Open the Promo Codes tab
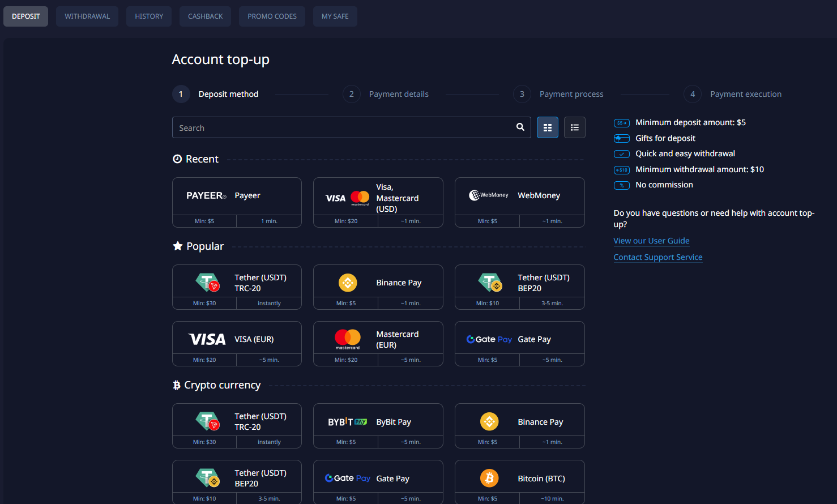This screenshot has width=837, height=504. (272, 16)
